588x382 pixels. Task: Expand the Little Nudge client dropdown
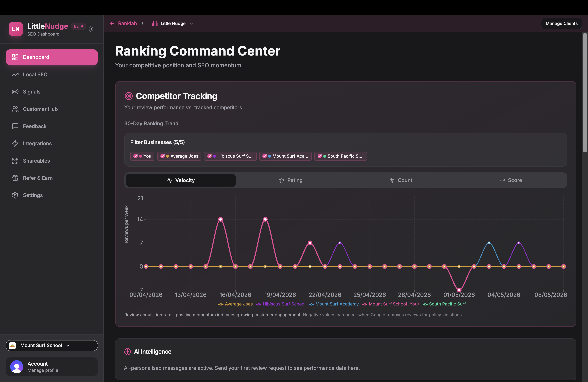(173, 23)
